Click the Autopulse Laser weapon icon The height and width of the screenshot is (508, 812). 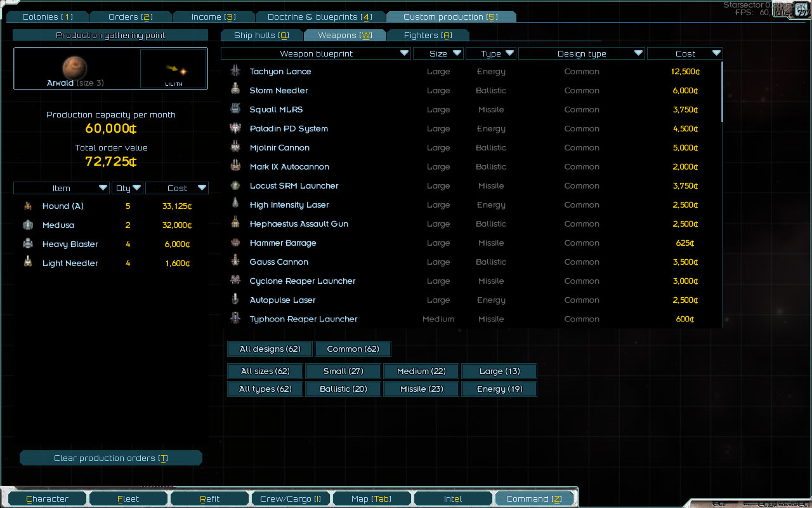pyautogui.click(x=235, y=300)
